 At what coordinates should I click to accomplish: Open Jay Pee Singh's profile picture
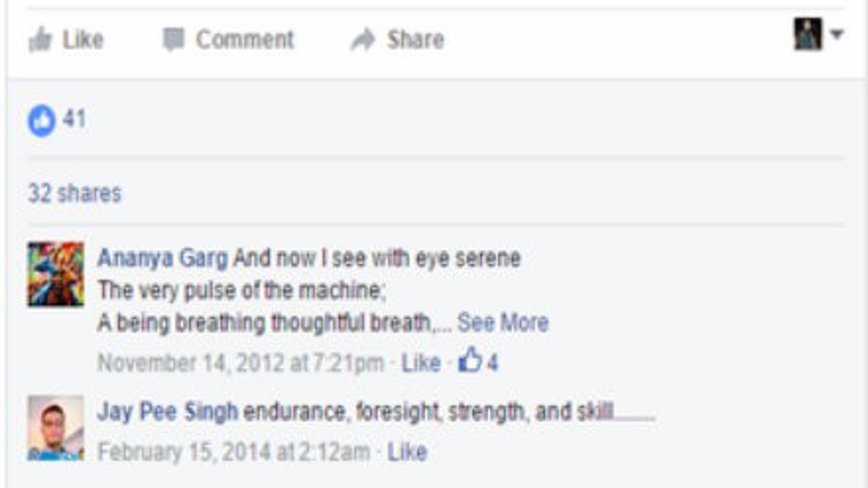pyautogui.click(x=56, y=428)
